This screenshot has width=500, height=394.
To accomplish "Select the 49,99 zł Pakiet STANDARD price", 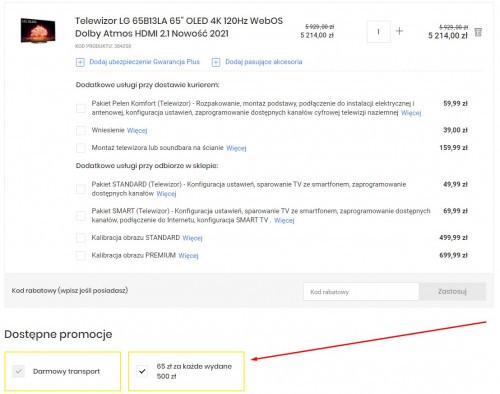I will (x=455, y=184).
